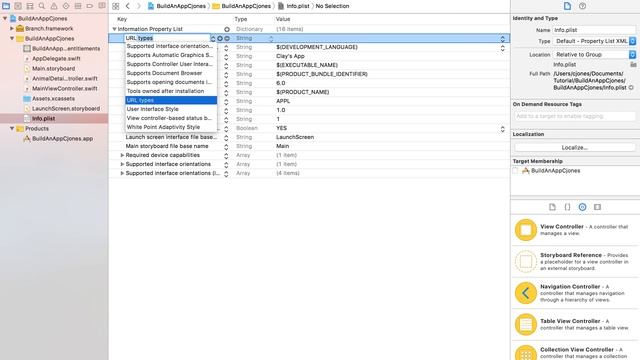
Task: Select the Table View Controller library object
Action: (x=575, y=324)
